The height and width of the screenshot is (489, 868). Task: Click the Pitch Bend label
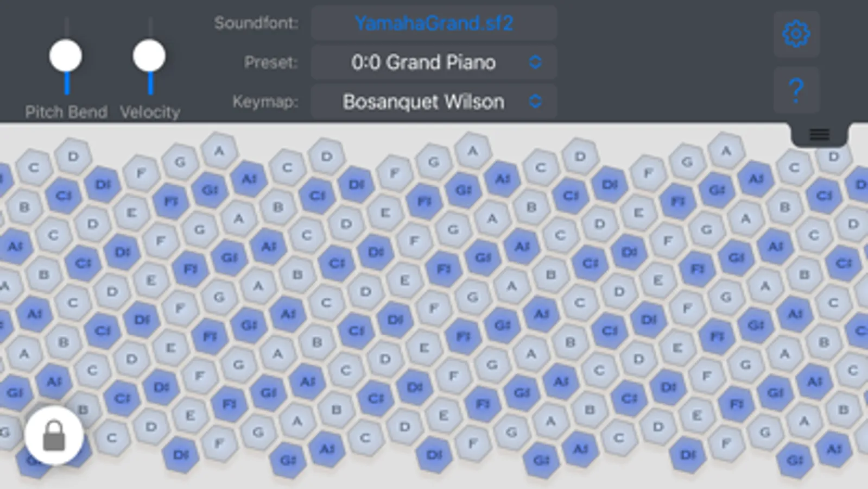pyautogui.click(x=66, y=112)
